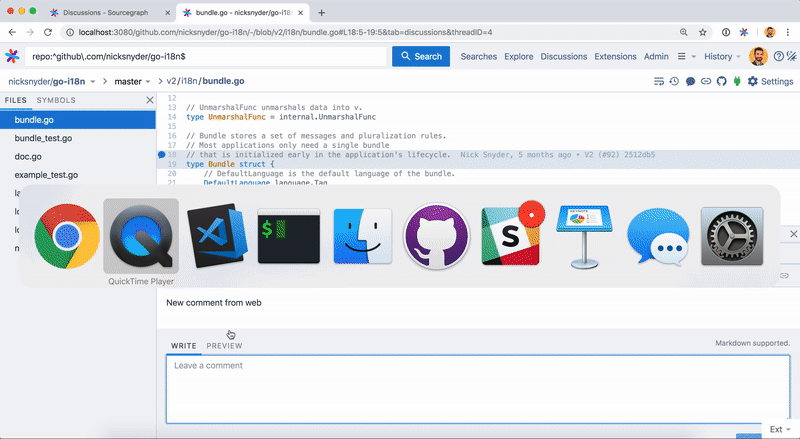800x439 pixels.
Task: Close the files sidebar panel
Action: pyautogui.click(x=149, y=100)
